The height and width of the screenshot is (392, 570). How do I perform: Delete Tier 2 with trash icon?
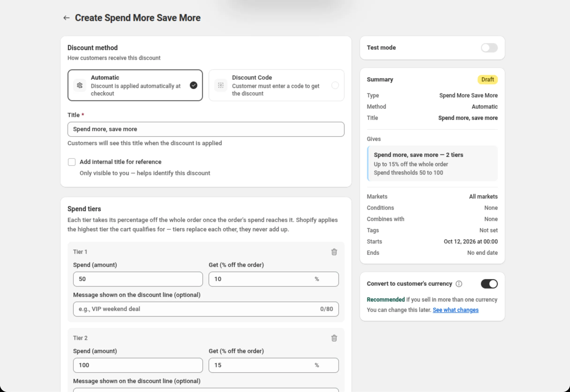click(x=334, y=338)
